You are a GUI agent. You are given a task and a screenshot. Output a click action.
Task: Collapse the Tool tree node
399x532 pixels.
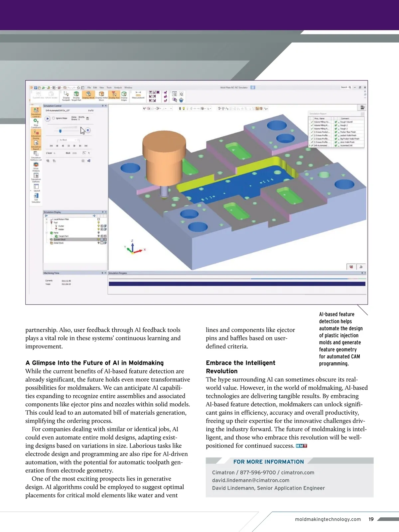click(47, 223)
